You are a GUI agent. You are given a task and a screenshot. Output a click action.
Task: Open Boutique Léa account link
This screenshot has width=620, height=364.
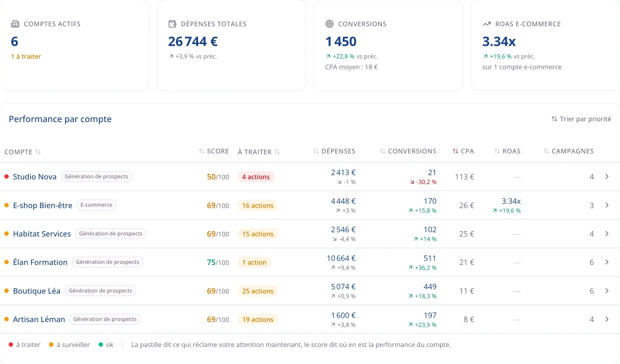click(x=37, y=291)
